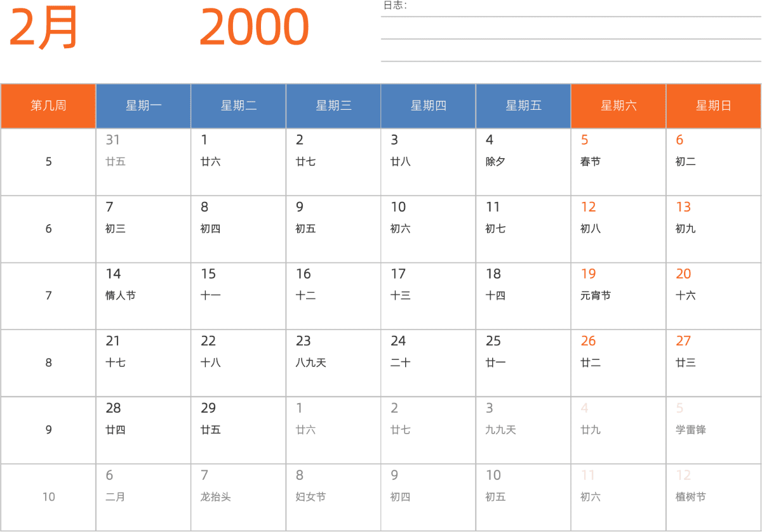Click the 日志: notes label

click(x=395, y=6)
